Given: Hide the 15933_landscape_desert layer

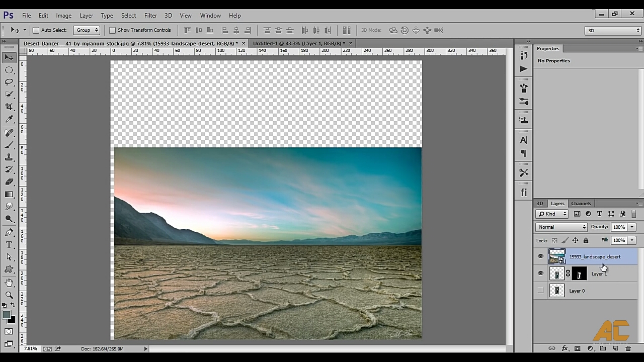Looking at the screenshot, I should pyautogui.click(x=541, y=256).
